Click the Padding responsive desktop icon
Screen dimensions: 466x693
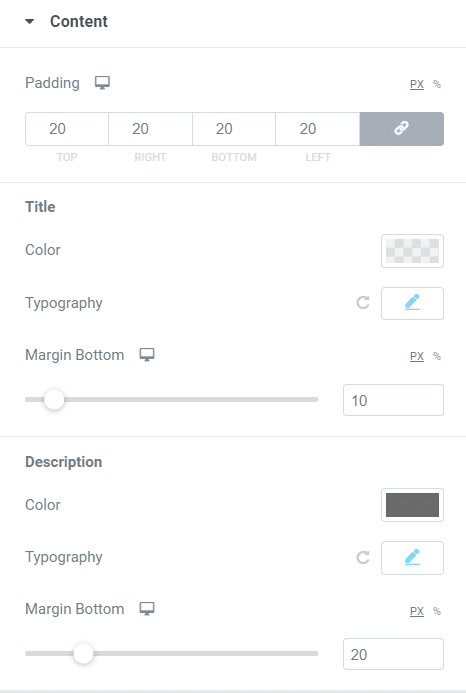(103, 83)
